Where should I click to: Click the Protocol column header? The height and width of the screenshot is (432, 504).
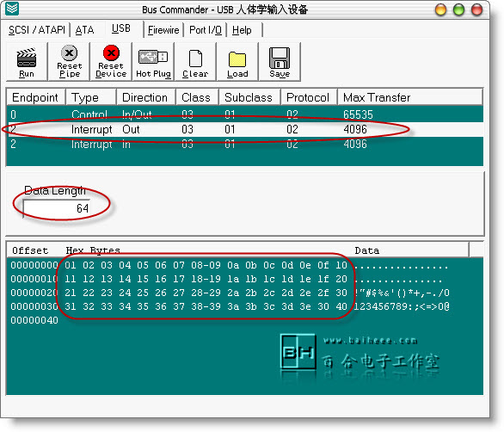tap(309, 97)
